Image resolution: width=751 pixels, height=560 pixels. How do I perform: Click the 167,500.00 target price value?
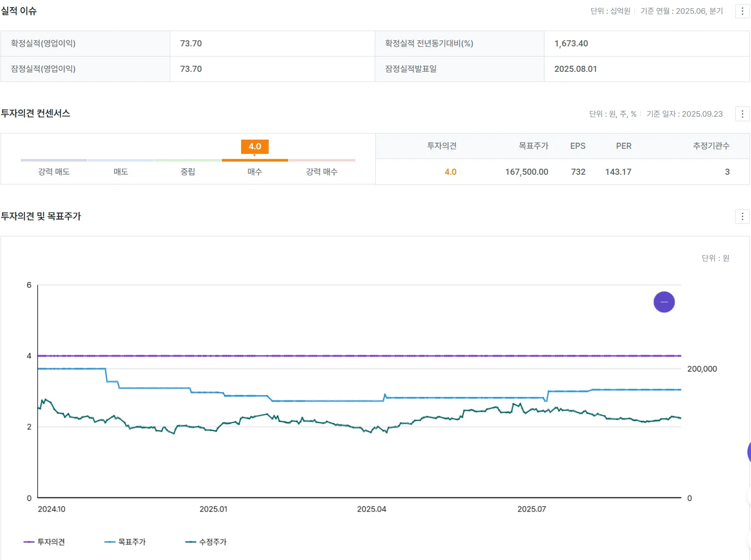click(x=527, y=172)
